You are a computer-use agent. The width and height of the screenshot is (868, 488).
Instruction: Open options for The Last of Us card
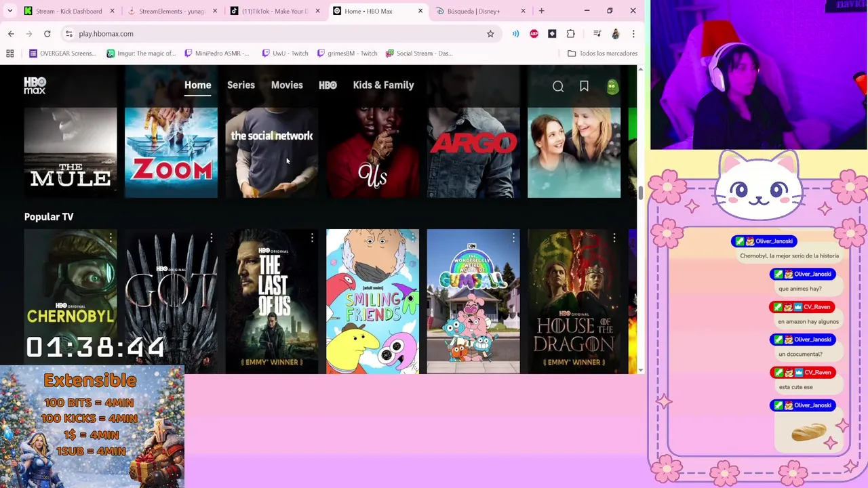312,238
